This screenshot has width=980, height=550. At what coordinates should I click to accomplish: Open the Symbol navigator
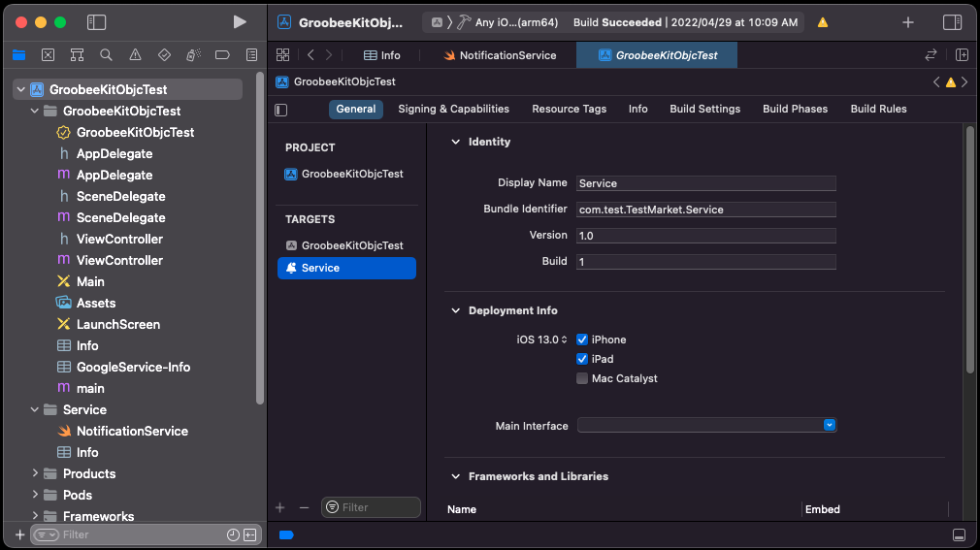(x=77, y=55)
